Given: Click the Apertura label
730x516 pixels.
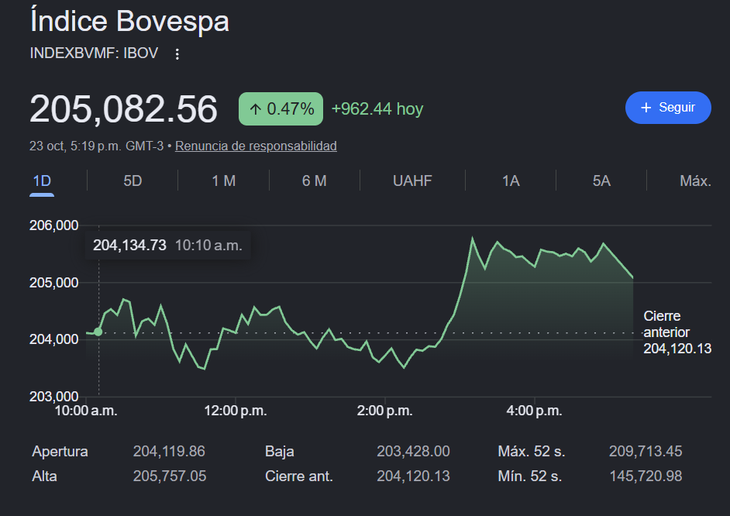Looking at the screenshot, I should click(x=60, y=451).
